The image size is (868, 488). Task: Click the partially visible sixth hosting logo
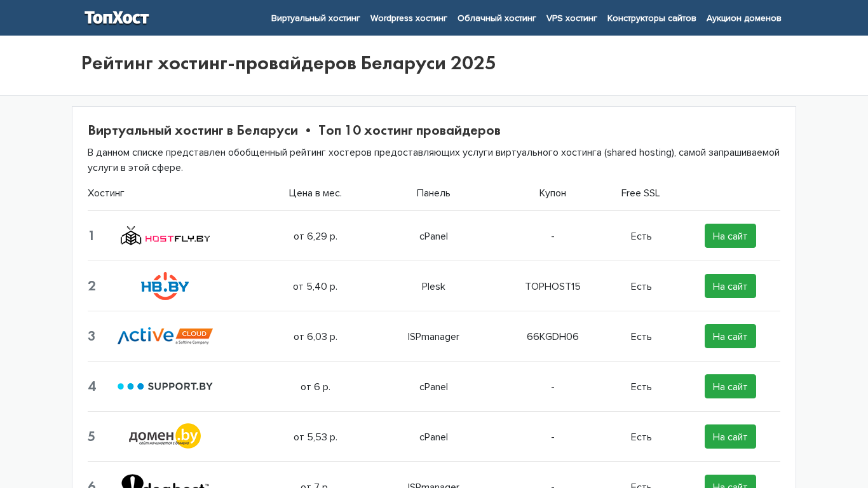(x=165, y=482)
